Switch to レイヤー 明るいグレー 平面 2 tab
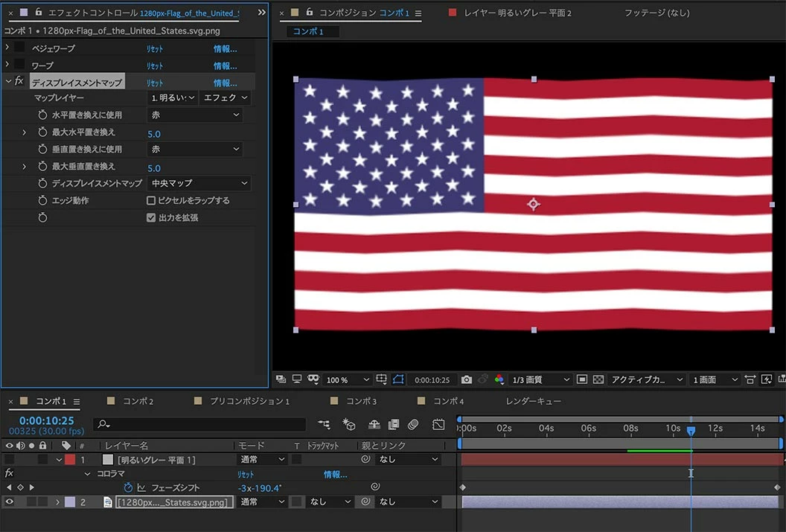Viewport: 786px width, 532px height. (517, 13)
